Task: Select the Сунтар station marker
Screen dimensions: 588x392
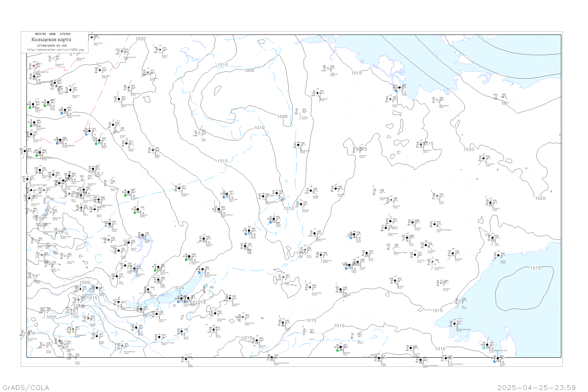Action: [301, 204]
